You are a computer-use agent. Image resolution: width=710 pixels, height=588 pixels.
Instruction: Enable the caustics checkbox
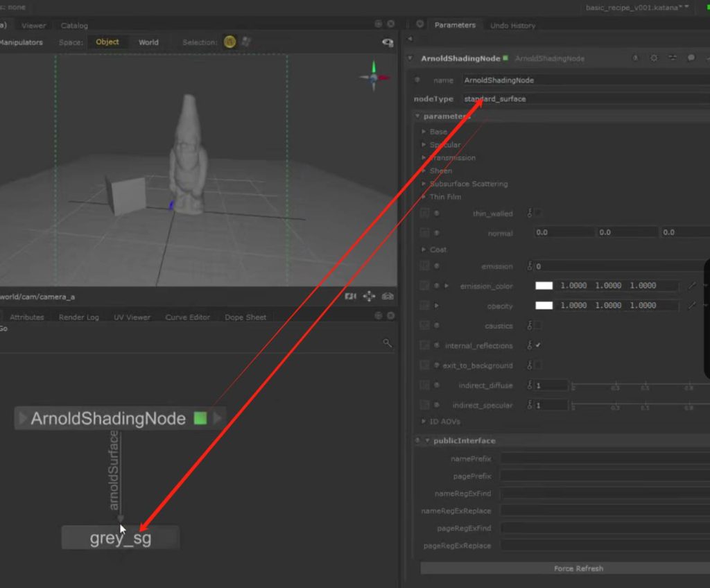point(538,325)
